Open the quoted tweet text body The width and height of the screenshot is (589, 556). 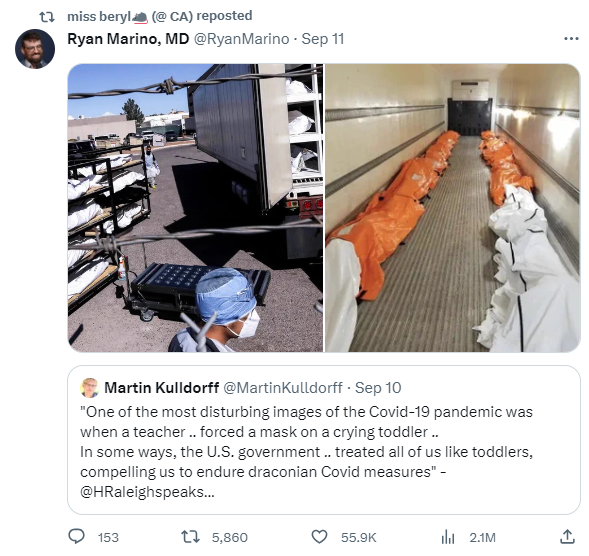(306, 452)
